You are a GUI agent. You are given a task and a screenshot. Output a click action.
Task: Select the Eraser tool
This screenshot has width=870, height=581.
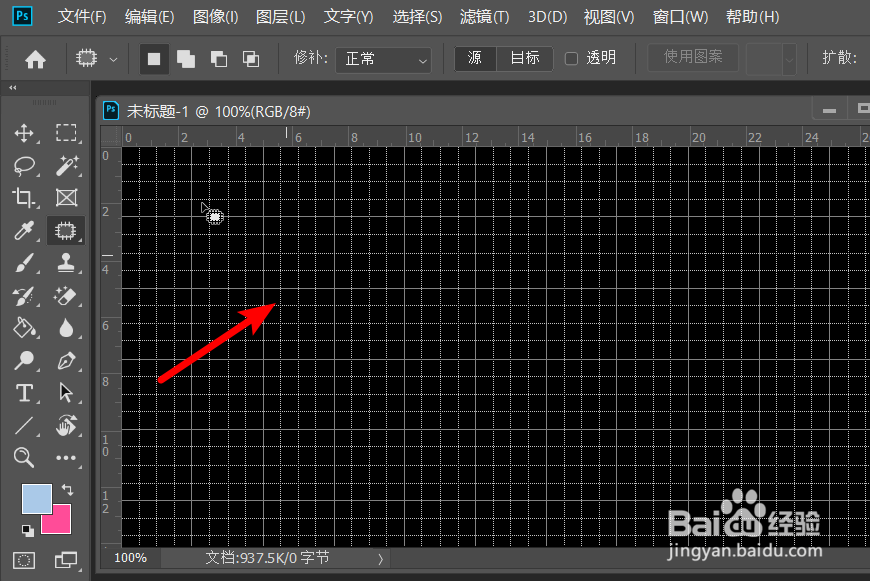pos(66,296)
